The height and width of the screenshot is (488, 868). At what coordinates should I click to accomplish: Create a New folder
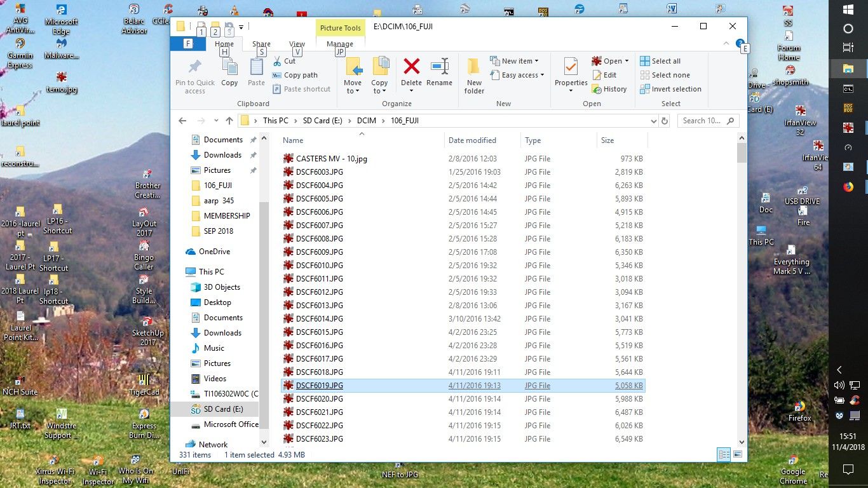474,76
